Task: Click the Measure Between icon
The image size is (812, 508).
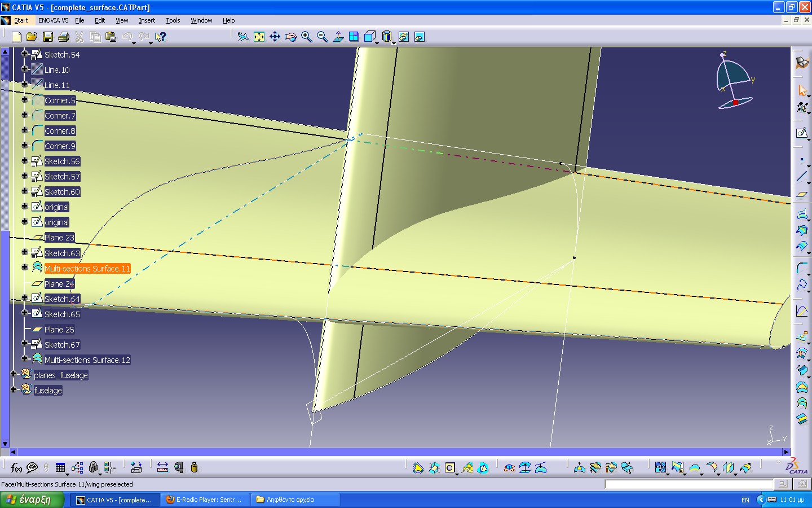Action: (162, 467)
